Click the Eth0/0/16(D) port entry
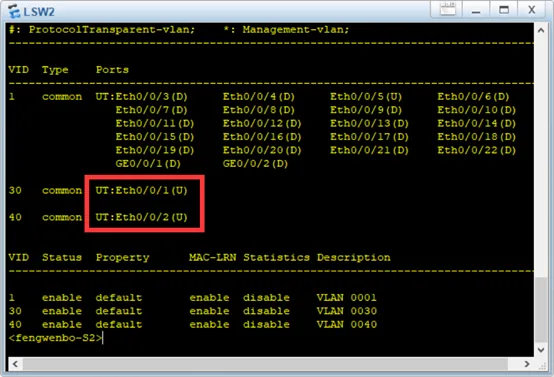The width and height of the screenshot is (554, 377). 262,137
